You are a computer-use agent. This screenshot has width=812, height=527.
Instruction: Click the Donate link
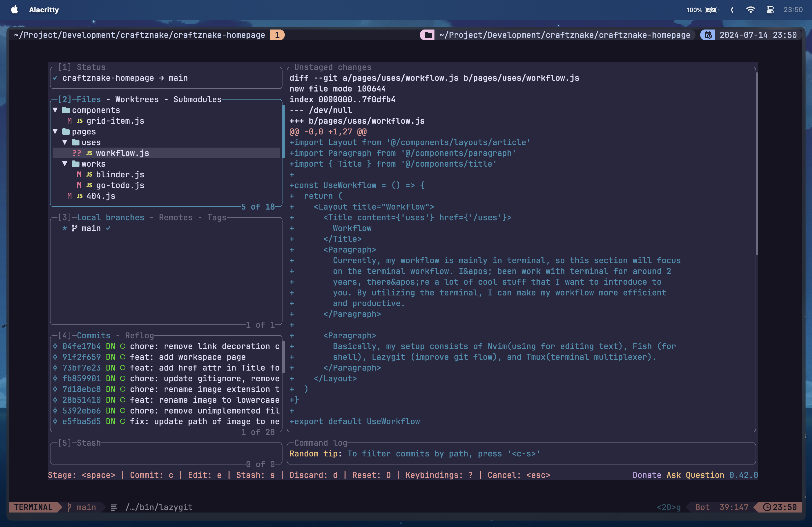click(x=647, y=475)
